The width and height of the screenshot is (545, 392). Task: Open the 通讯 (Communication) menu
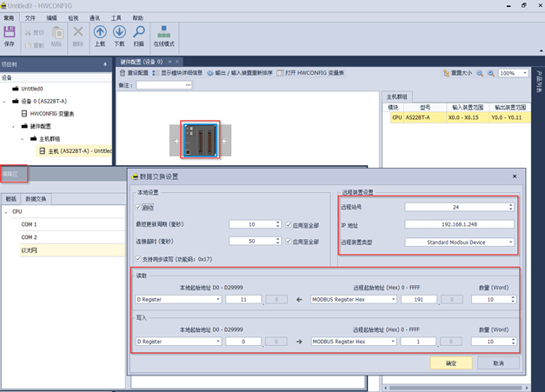point(94,17)
